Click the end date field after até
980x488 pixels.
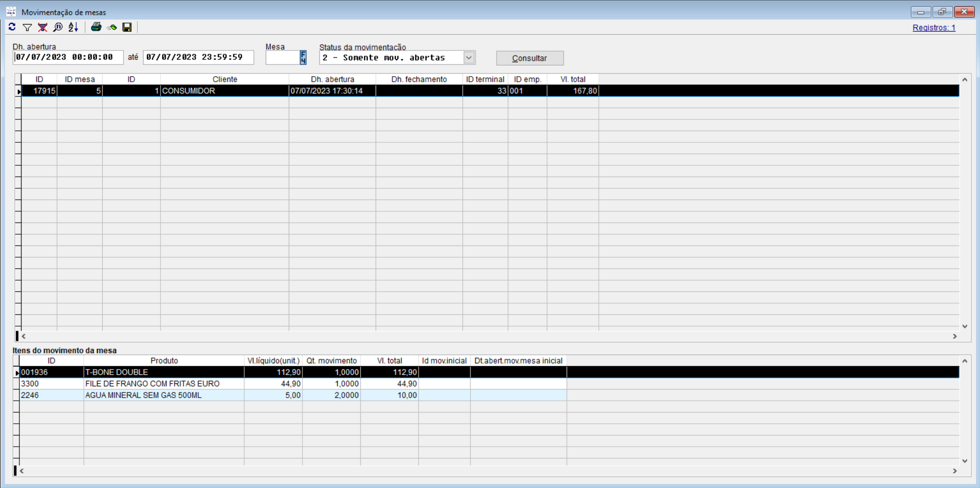pos(198,58)
